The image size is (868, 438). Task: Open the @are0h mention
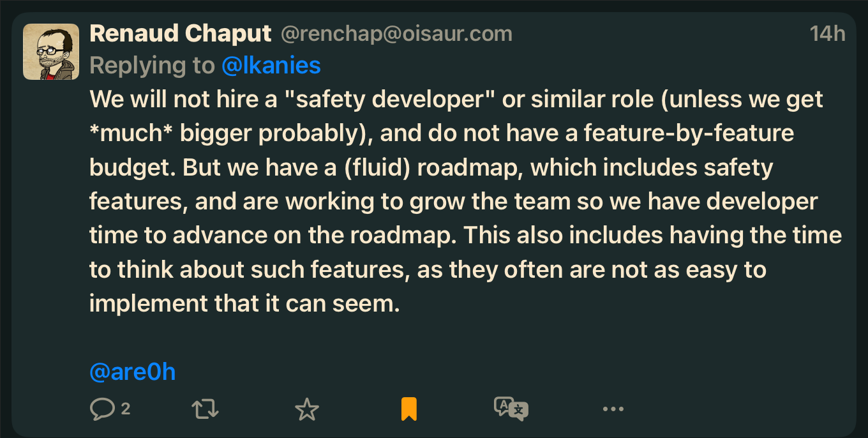click(132, 372)
